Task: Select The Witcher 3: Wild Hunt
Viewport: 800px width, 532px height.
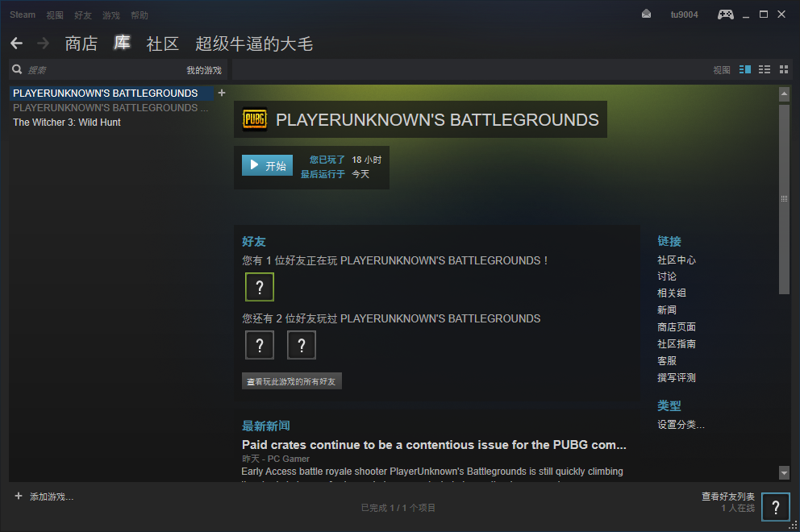Action: (x=67, y=123)
